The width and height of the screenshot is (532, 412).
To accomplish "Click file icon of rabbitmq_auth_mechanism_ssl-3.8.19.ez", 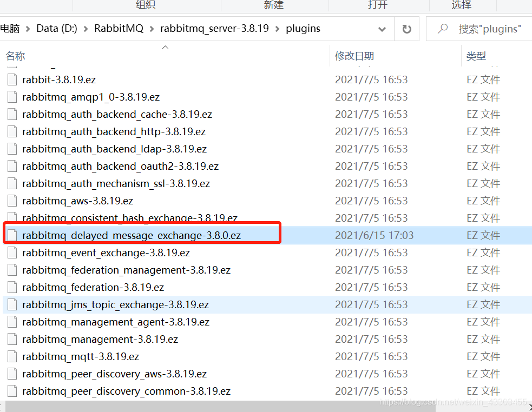I will pyautogui.click(x=12, y=183).
